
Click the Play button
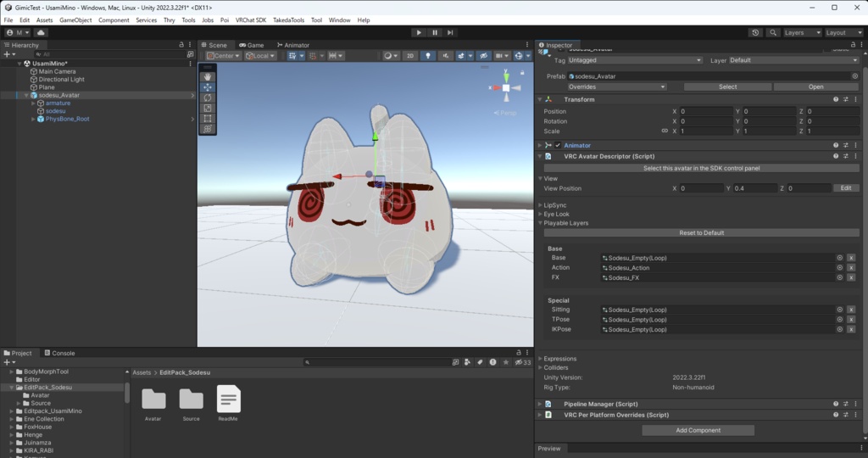pos(419,33)
